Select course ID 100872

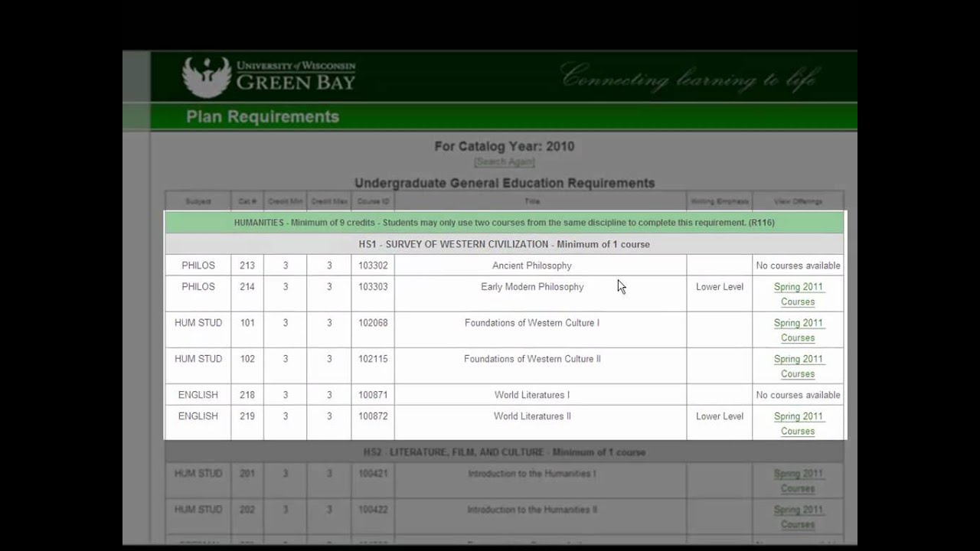[373, 416]
